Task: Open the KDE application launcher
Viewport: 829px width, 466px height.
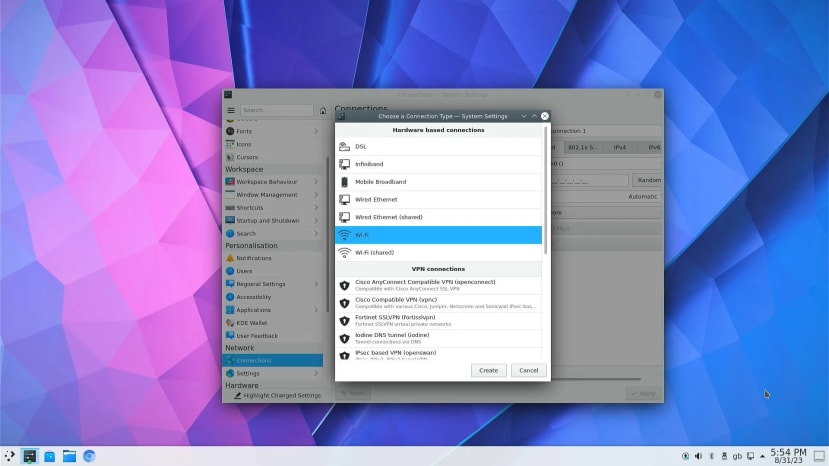Action: pyautogui.click(x=10, y=456)
